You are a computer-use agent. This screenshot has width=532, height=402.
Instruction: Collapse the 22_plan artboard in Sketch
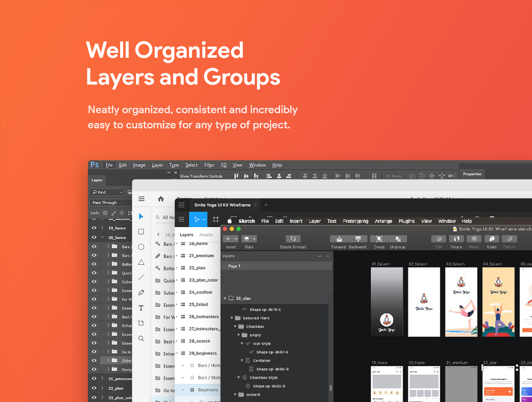pyautogui.click(x=225, y=299)
